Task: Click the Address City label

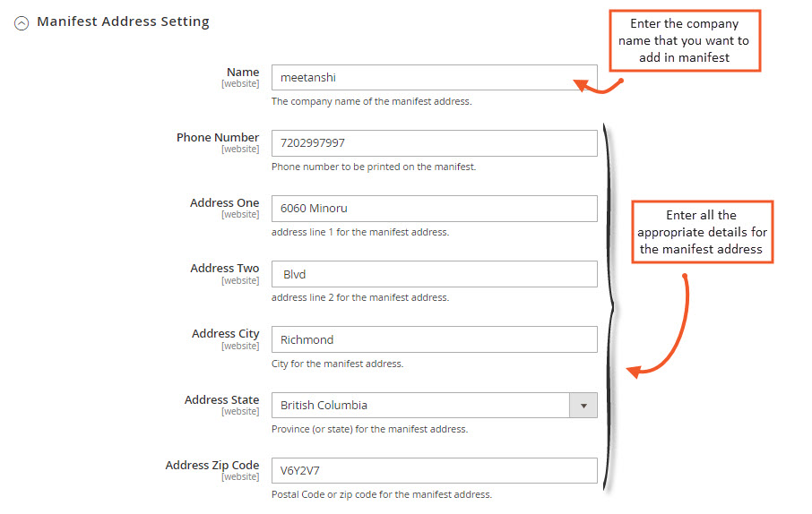Action: point(225,333)
